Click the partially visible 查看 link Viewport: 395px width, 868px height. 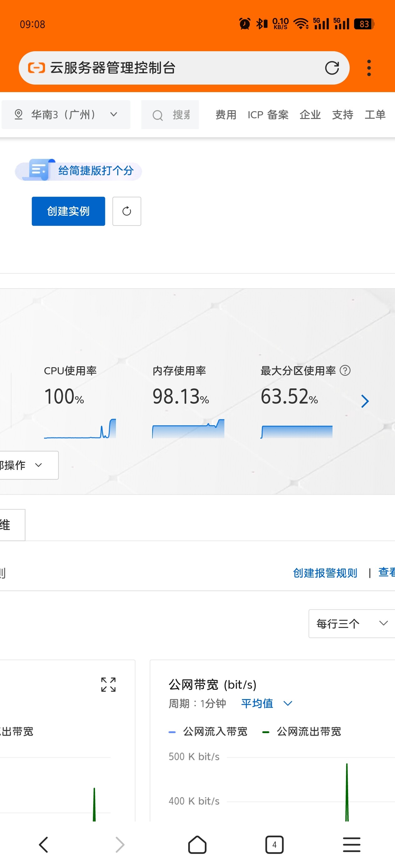tap(387, 572)
